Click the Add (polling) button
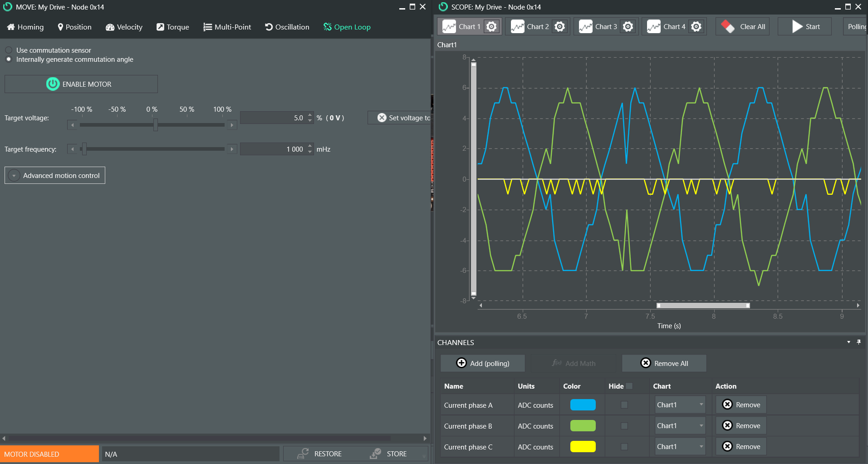868x464 pixels. pyautogui.click(x=483, y=363)
